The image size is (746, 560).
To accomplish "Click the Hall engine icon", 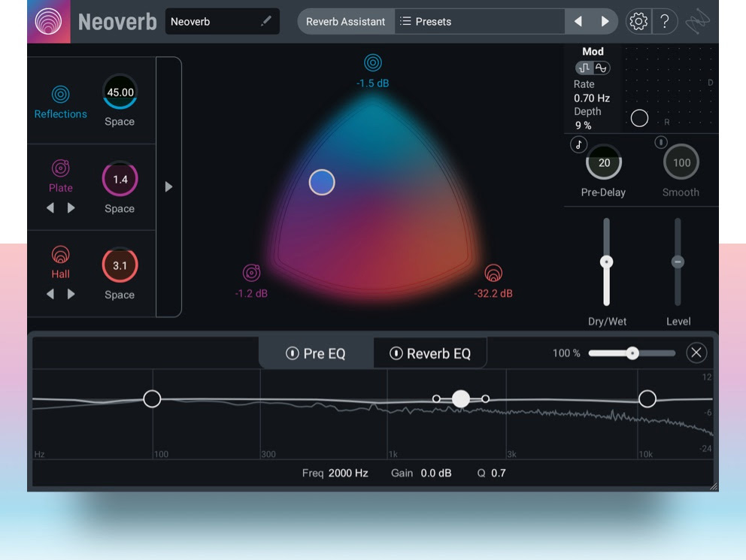I will (60, 254).
